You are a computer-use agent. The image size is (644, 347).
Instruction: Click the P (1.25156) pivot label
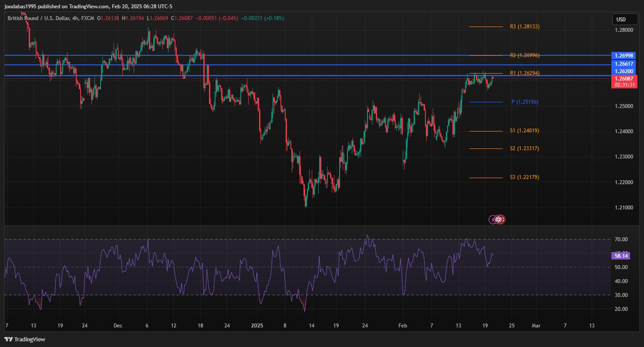tap(525, 102)
